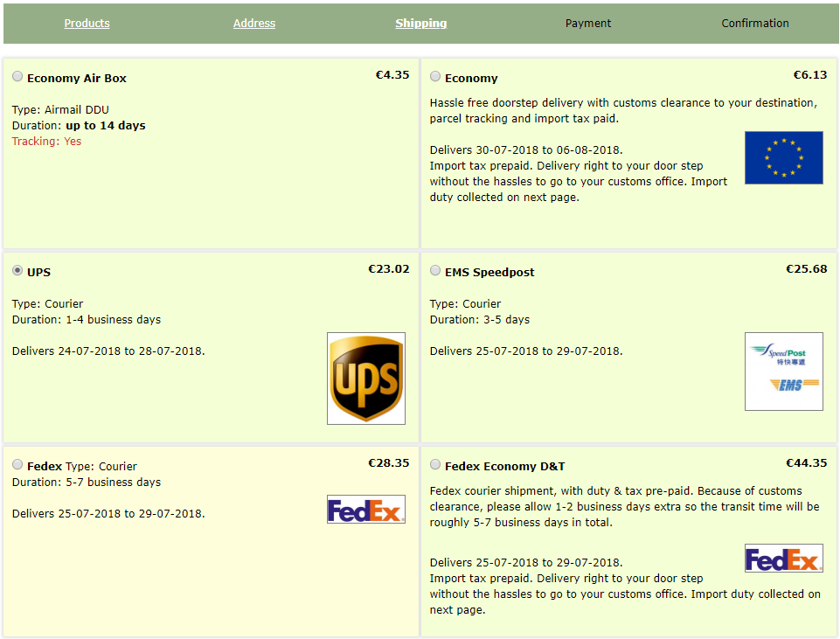Click the 'EMS Speedpost' option label
Image resolution: width=840 pixels, height=639 pixels.
tap(489, 272)
